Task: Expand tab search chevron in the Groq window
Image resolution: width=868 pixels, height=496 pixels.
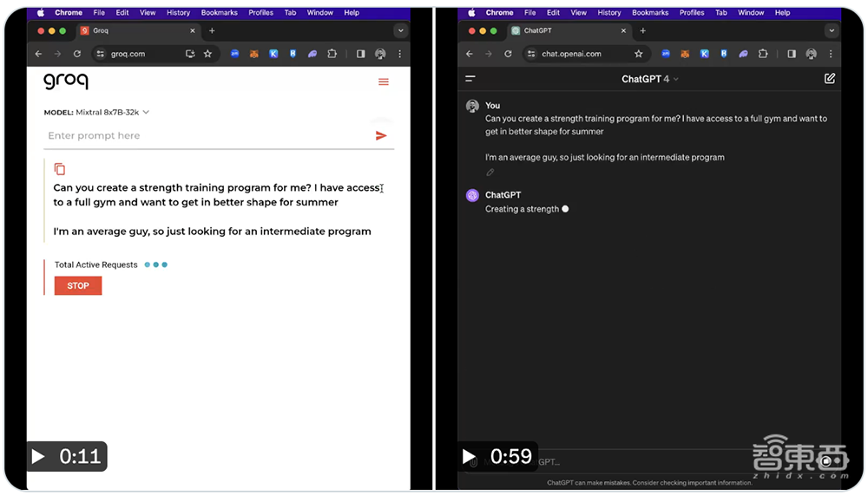Action: 400,30
